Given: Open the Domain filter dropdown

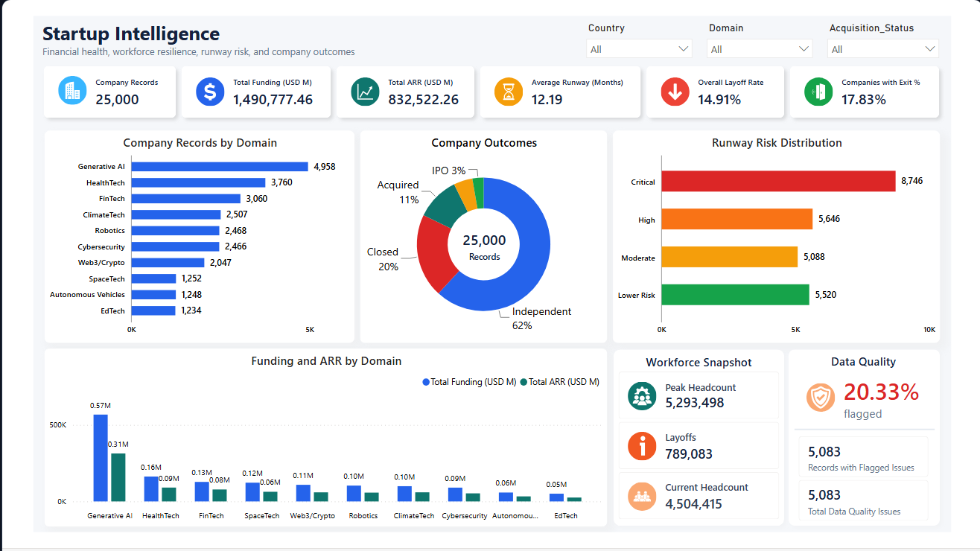Looking at the screenshot, I should pyautogui.click(x=760, y=49).
